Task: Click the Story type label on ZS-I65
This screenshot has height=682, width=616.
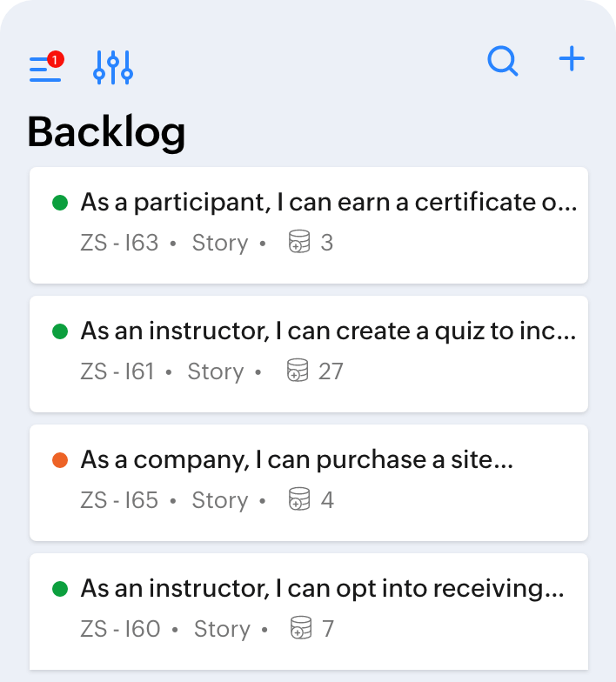Action: [220, 500]
